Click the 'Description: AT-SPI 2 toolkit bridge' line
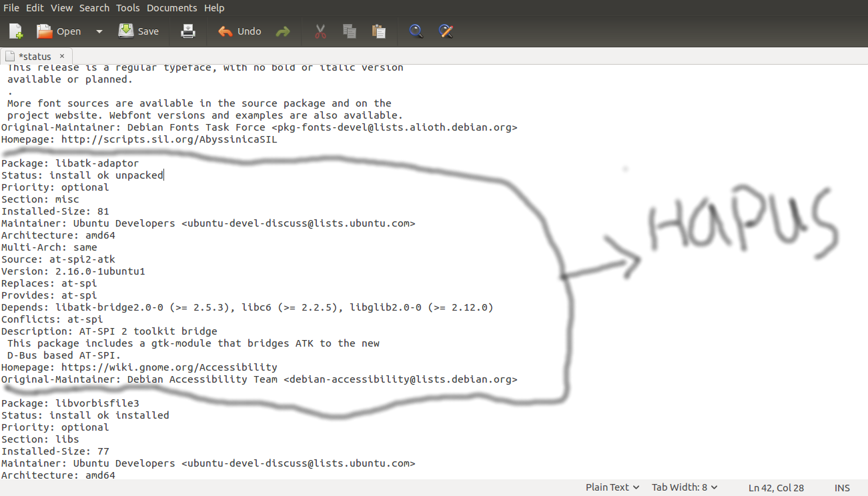 click(x=109, y=331)
